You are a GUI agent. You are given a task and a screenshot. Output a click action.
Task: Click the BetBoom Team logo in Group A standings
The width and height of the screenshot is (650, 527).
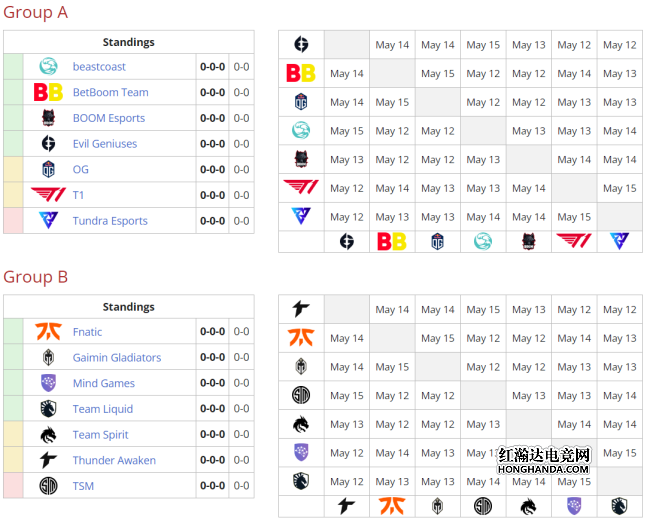[x=49, y=92]
